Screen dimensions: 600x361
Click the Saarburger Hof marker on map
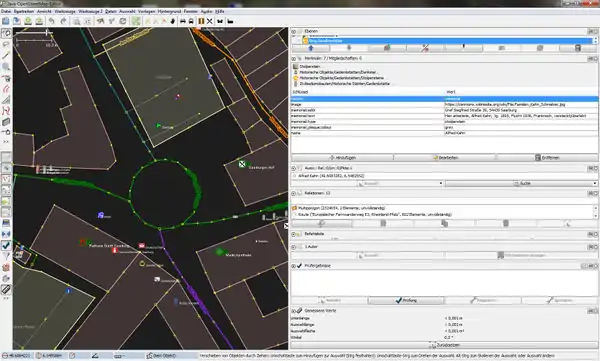tap(242, 164)
